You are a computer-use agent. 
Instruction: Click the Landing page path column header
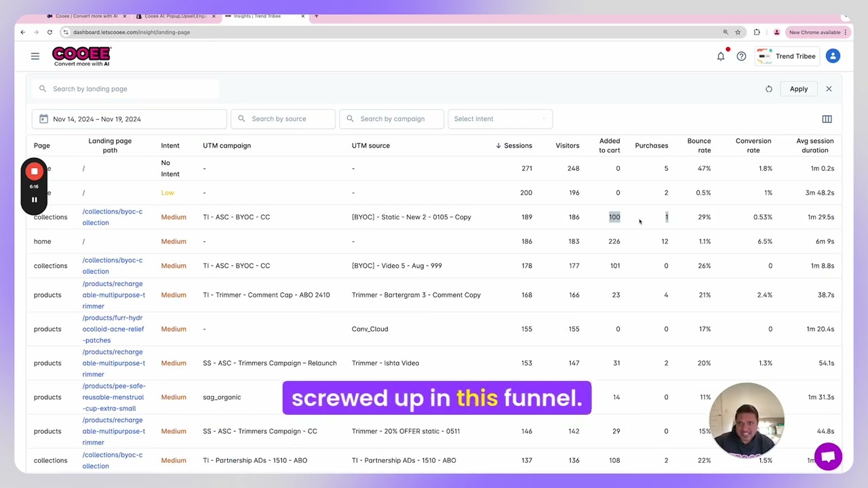coord(110,146)
